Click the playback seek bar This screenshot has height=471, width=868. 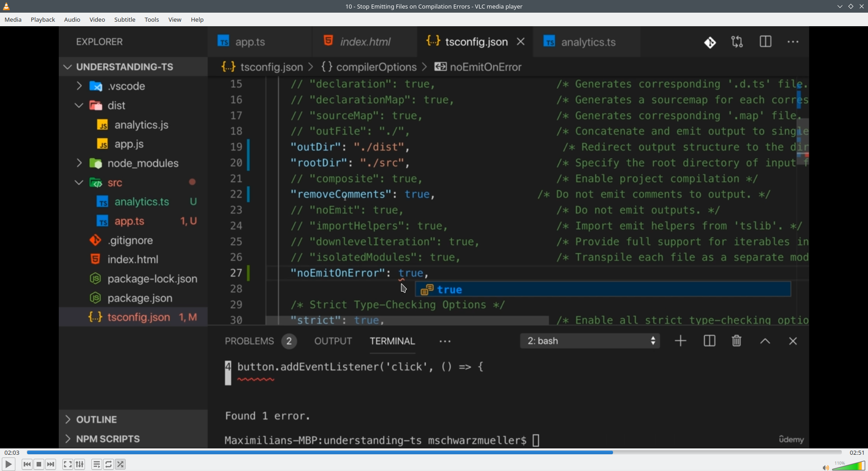(x=434, y=452)
